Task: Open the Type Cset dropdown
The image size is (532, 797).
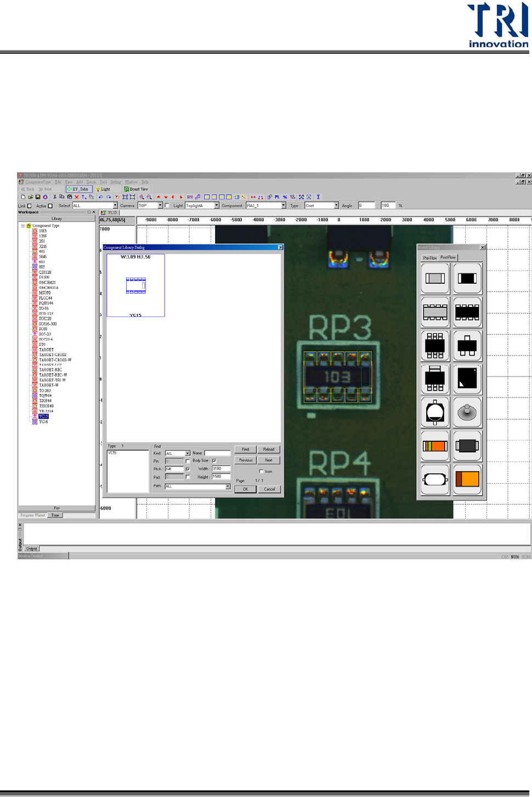Action: click(336, 206)
